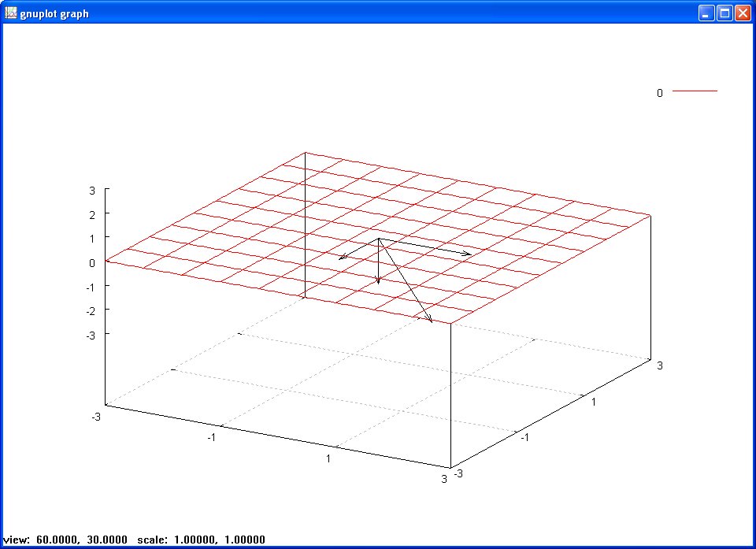The height and width of the screenshot is (549, 756).
Task: Click tick label '1' on the right-side base axis
Action: tap(594, 402)
